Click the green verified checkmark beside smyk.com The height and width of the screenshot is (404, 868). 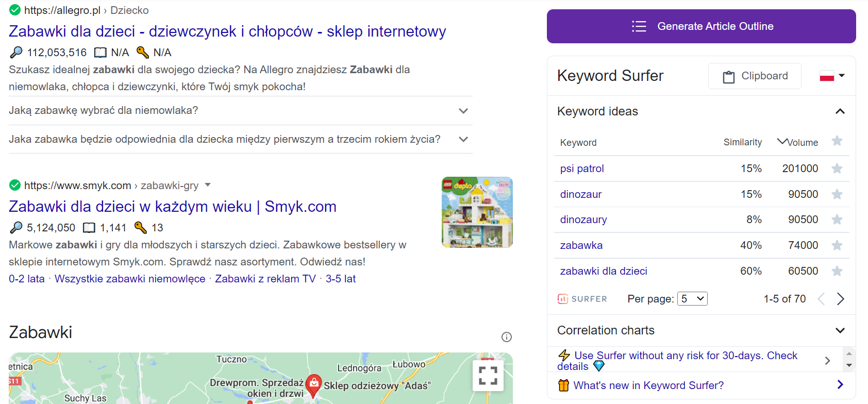pos(15,185)
